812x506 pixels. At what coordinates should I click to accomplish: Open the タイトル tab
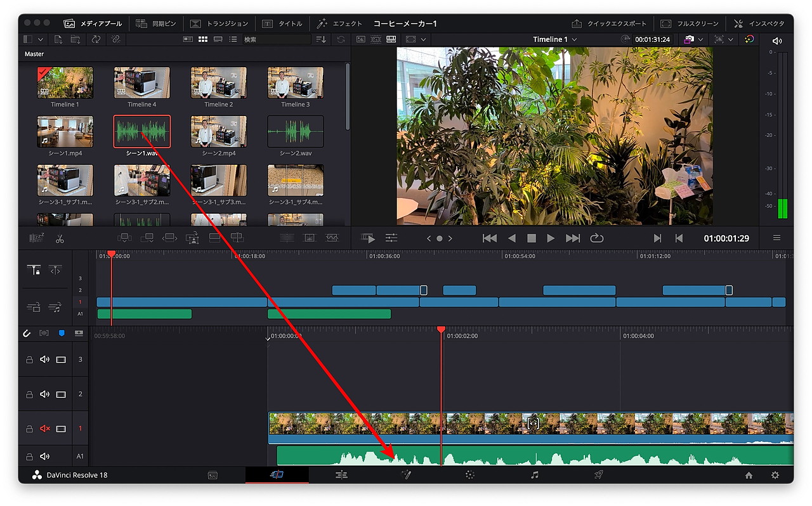[282, 23]
